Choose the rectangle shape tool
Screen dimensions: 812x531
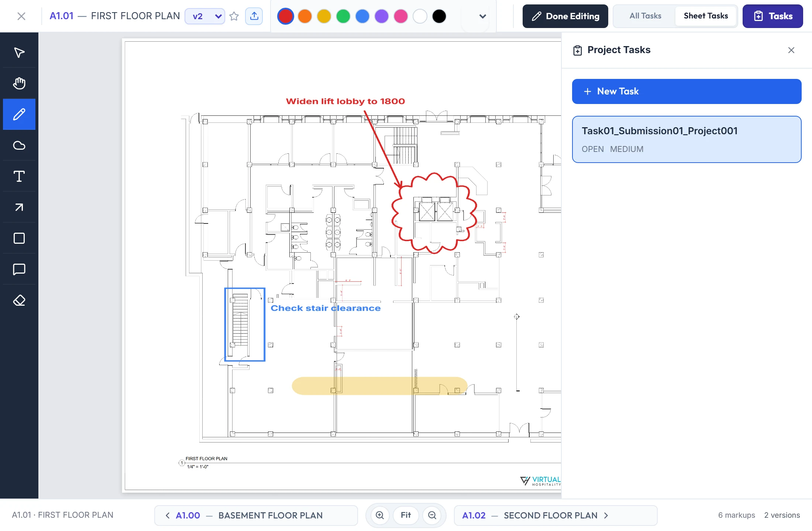(19, 238)
